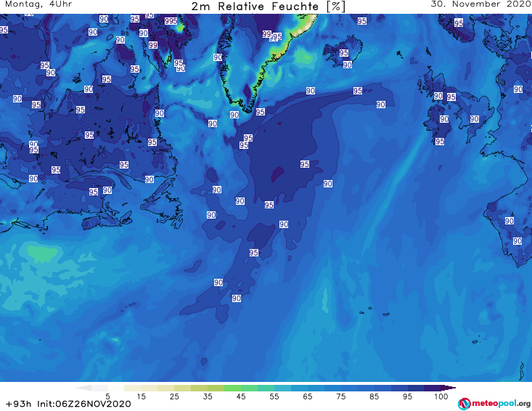This screenshot has height=411, width=532.
Task: Click legend tick value '75'
Action: (340, 396)
